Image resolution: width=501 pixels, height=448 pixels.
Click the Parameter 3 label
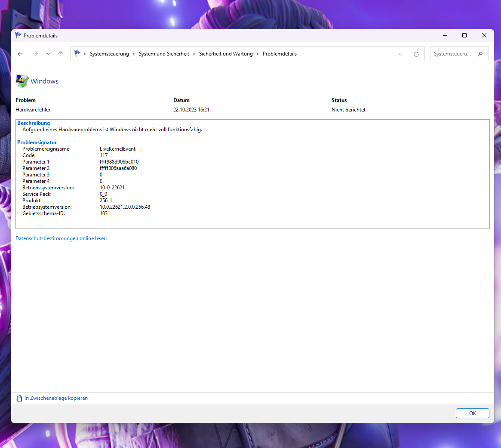pyautogui.click(x=37, y=174)
